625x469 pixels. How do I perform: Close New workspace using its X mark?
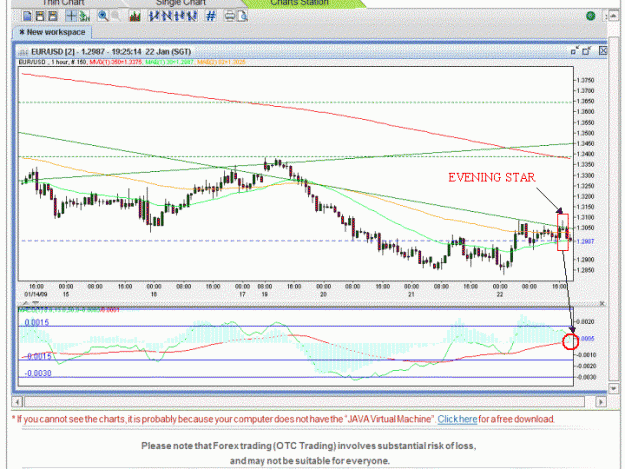22,32
